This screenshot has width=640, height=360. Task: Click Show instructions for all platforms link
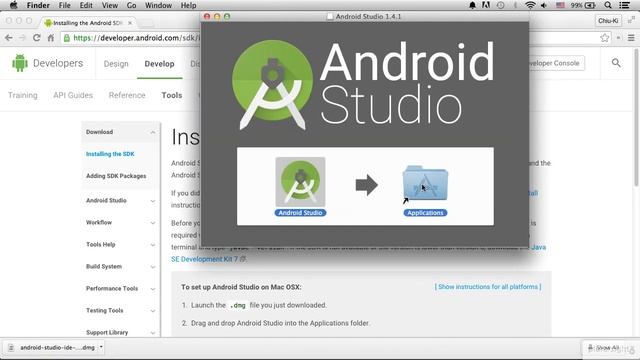coord(488,287)
